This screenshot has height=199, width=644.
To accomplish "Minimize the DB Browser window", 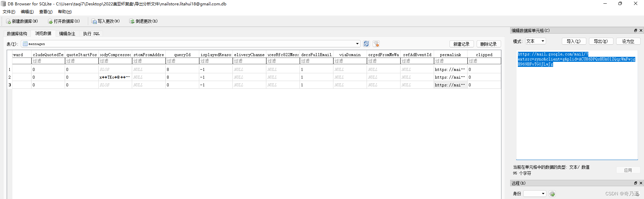I will click(605, 4).
